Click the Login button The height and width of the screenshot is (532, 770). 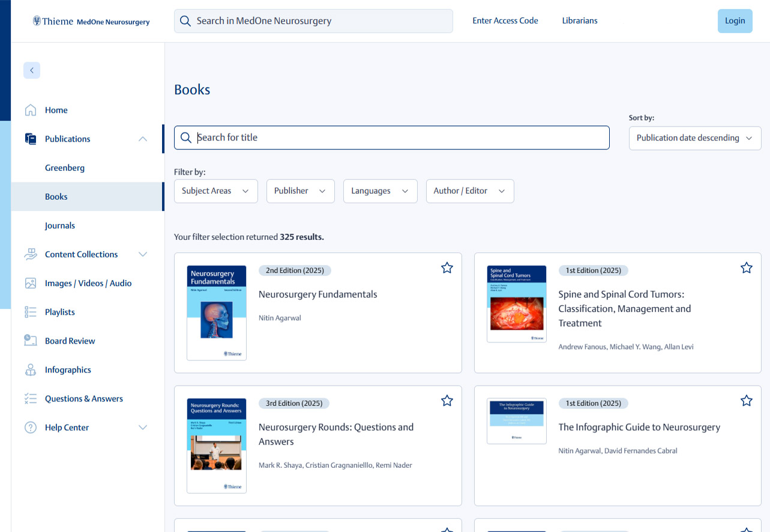click(735, 20)
